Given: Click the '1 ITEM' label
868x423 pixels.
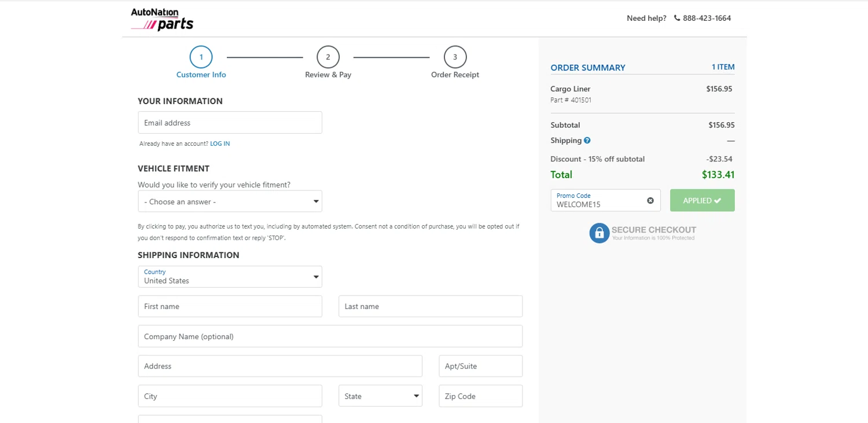Looking at the screenshot, I should 723,67.
